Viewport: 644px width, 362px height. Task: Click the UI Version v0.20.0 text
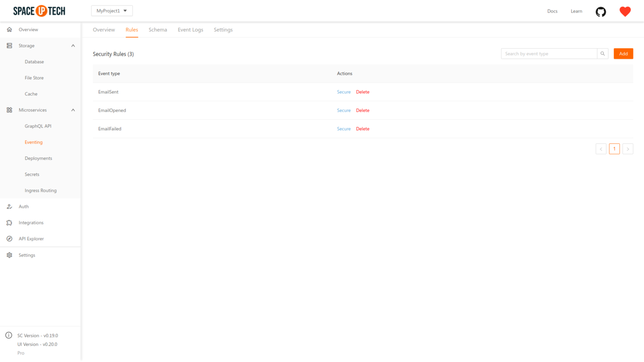(x=37, y=344)
